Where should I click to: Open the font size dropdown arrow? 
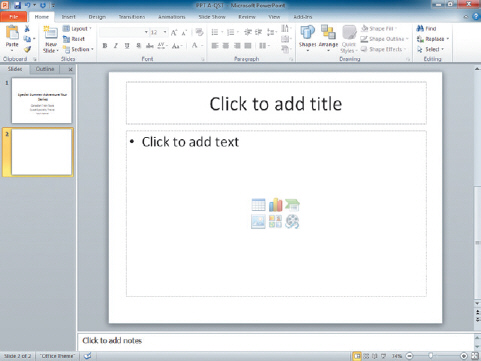click(165, 32)
